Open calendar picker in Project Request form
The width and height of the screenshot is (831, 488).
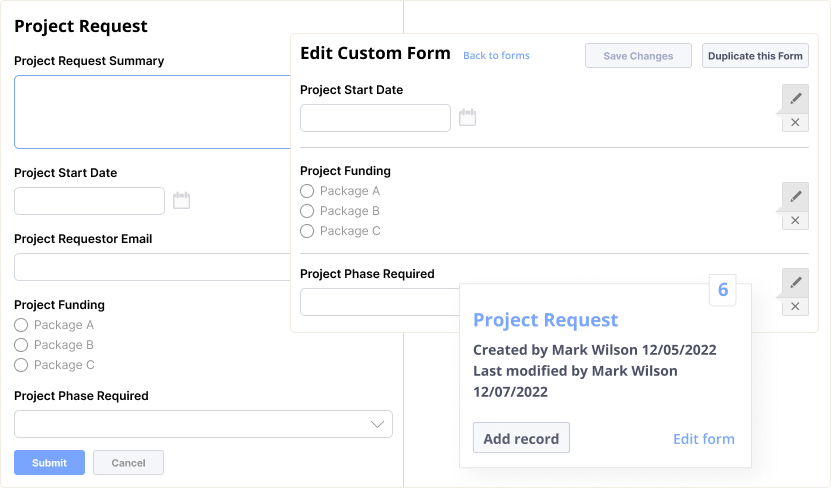click(181, 201)
